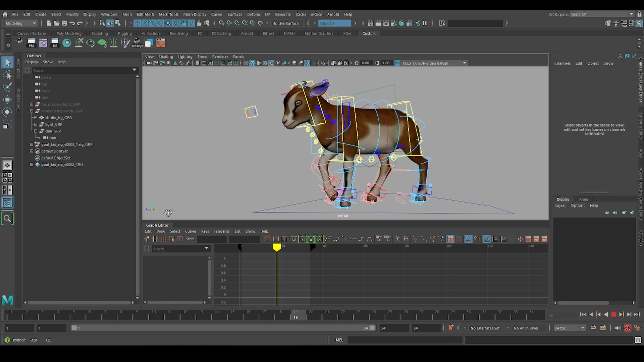Select the arrow Select tool in toolbox
644x362 pixels.
point(7,62)
